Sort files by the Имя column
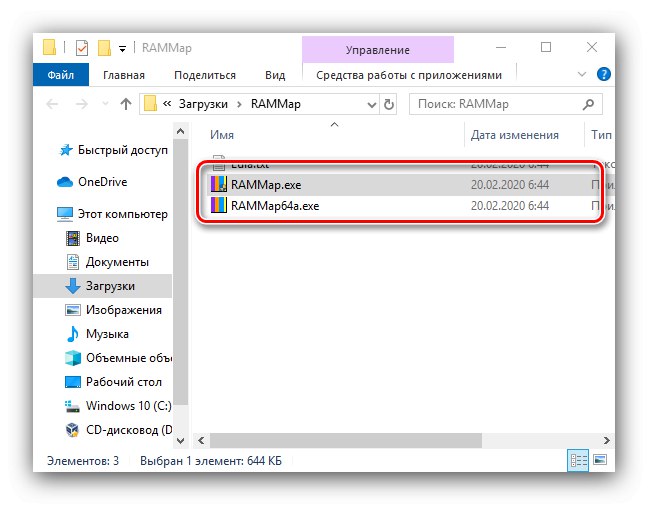 [x=222, y=135]
